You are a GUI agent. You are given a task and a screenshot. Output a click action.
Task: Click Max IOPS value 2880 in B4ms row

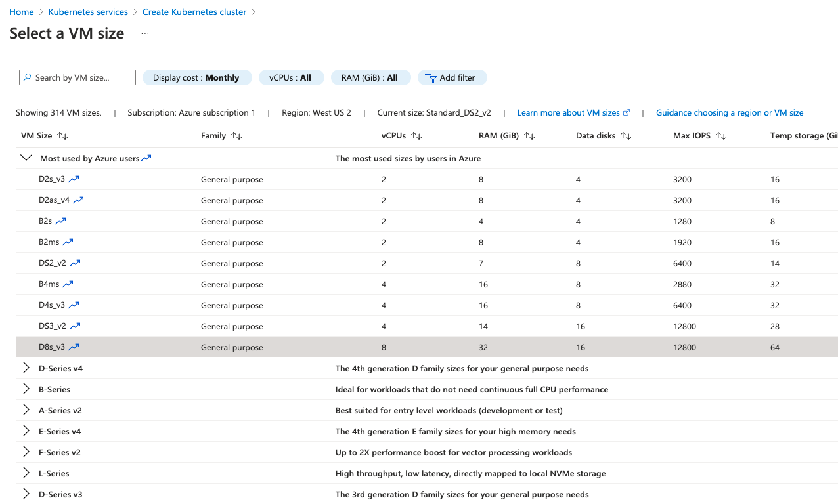pos(682,284)
